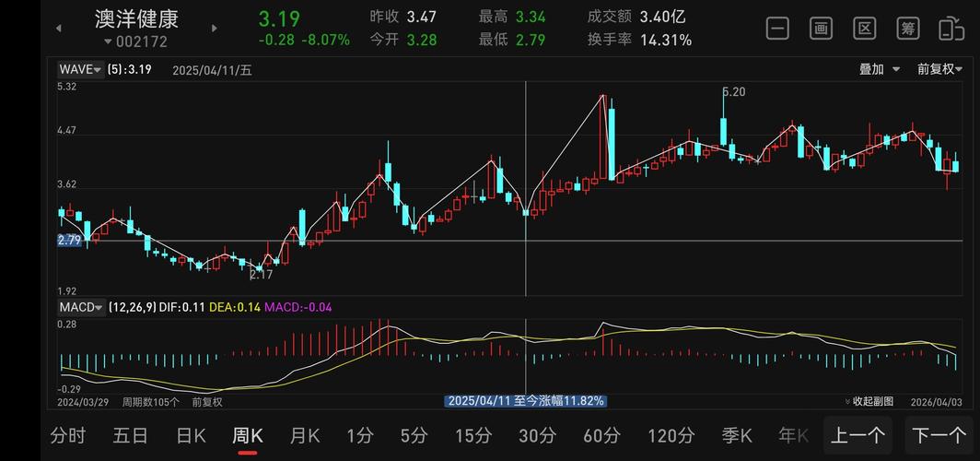Tap the 下一个 button

939,435
